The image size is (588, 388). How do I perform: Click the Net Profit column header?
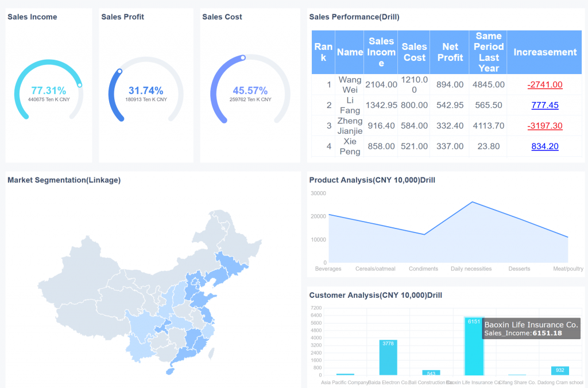coord(450,52)
